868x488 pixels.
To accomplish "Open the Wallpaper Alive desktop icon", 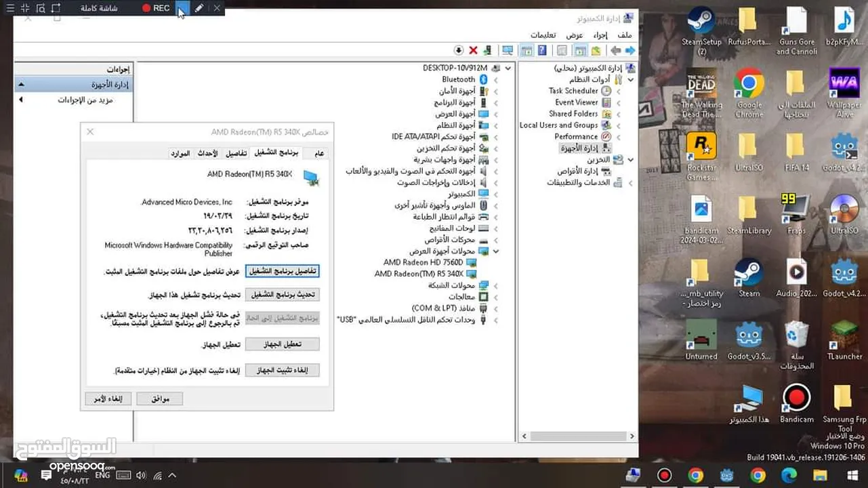I will (x=844, y=94).
